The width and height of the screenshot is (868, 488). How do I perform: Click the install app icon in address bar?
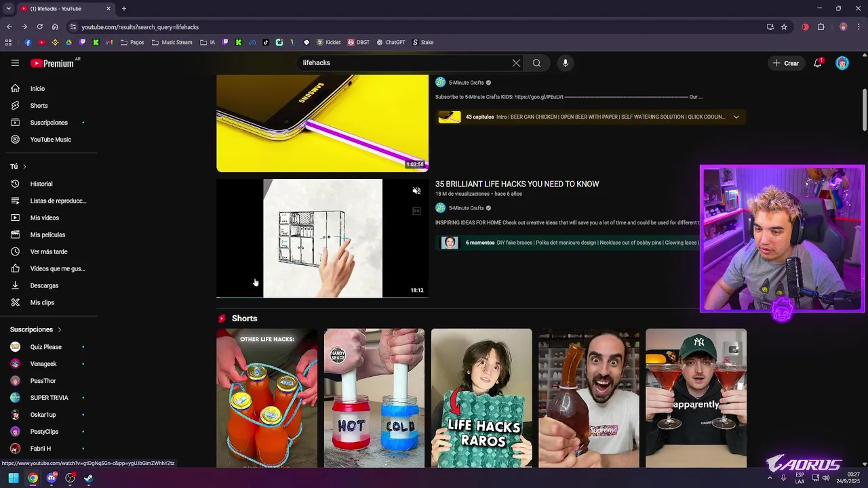coord(770,27)
